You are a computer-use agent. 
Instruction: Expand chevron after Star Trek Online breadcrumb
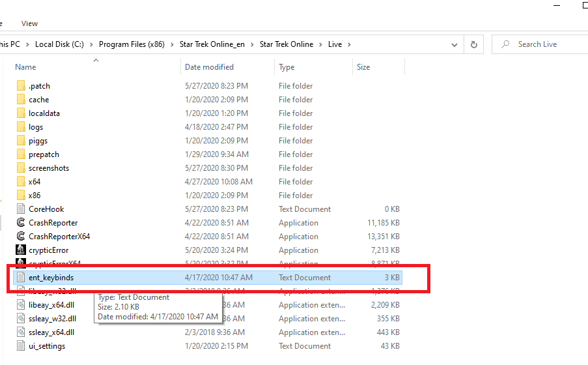tap(320, 44)
